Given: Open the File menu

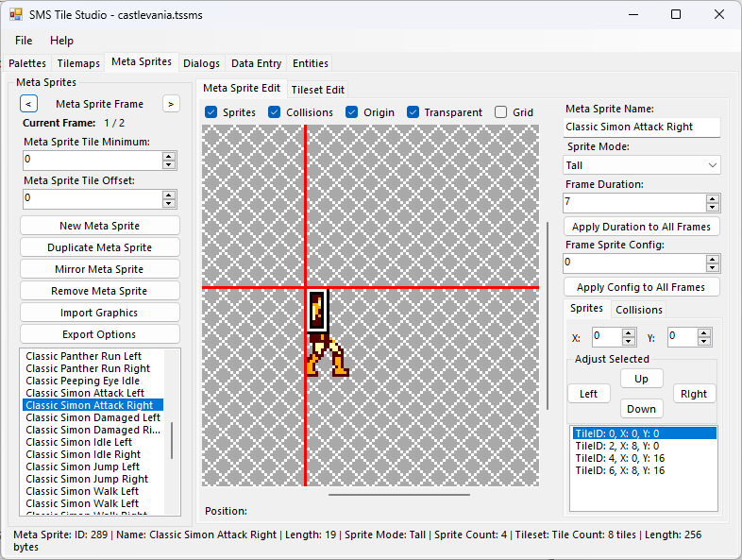Looking at the screenshot, I should click(24, 41).
